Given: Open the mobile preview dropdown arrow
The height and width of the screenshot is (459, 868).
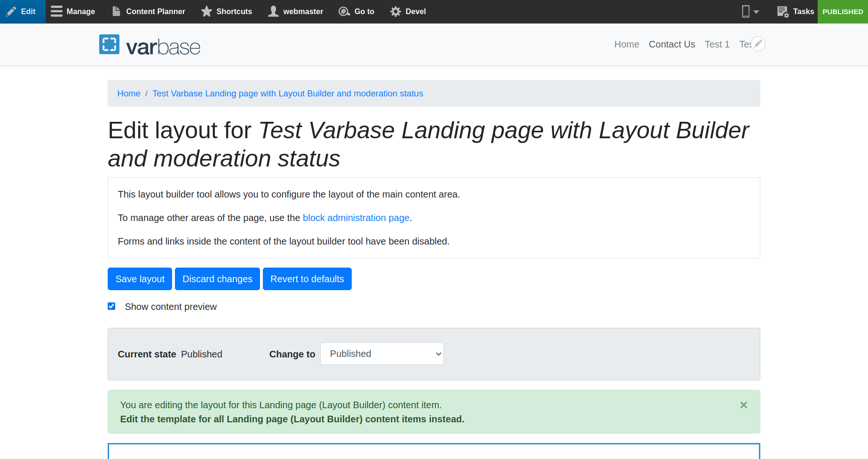Looking at the screenshot, I should pos(756,11).
